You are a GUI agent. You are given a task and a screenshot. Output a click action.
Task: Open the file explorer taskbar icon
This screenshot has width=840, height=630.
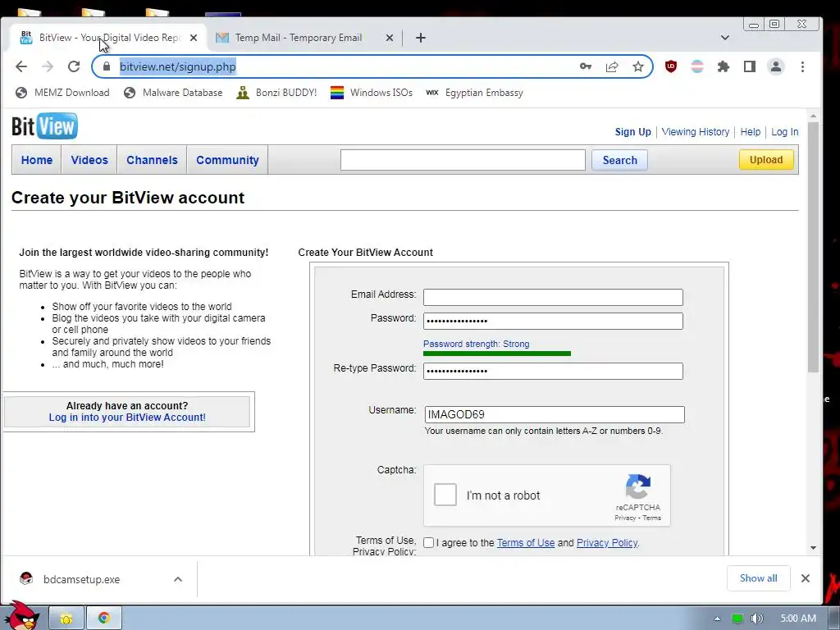[66, 619]
